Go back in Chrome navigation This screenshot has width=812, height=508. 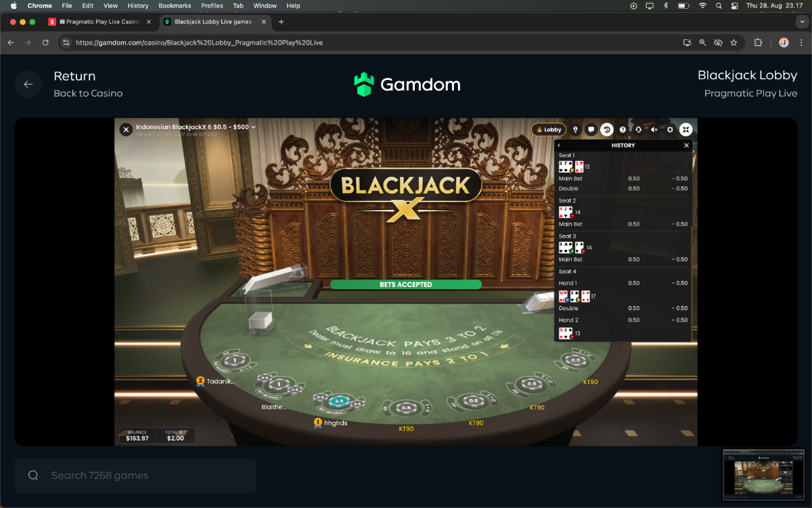pos(10,42)
